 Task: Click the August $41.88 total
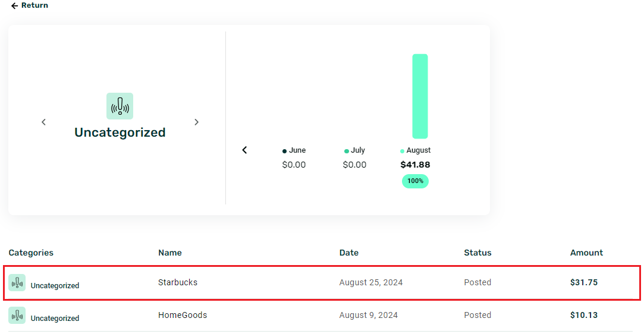point(415,165)
